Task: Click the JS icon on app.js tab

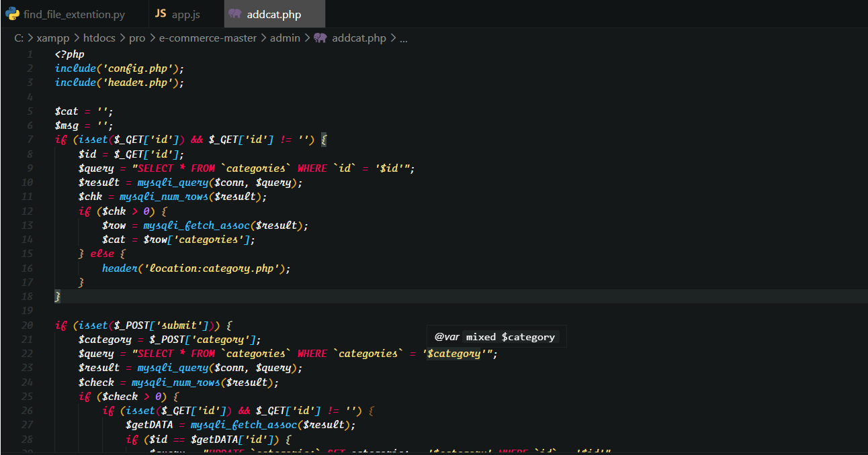Action: [160, 14]
